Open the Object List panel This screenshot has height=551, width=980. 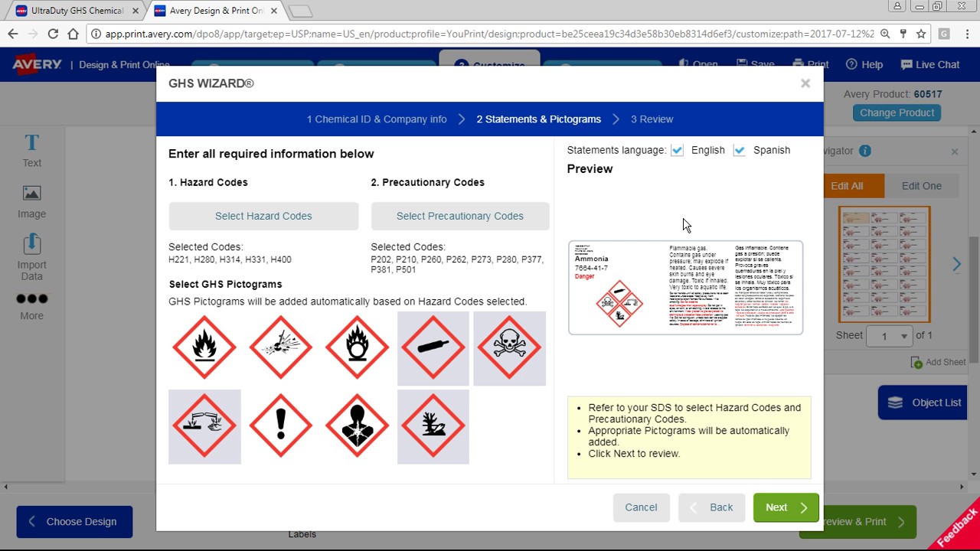click(923, 403)
